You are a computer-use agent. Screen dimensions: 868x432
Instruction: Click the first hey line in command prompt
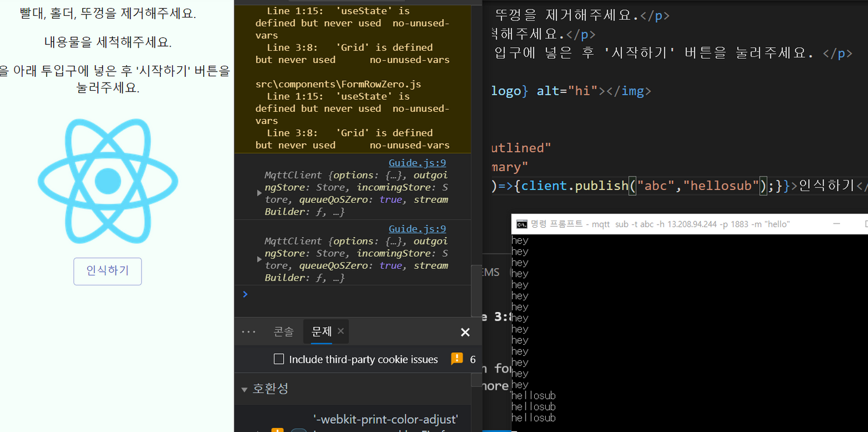[520, 240]
